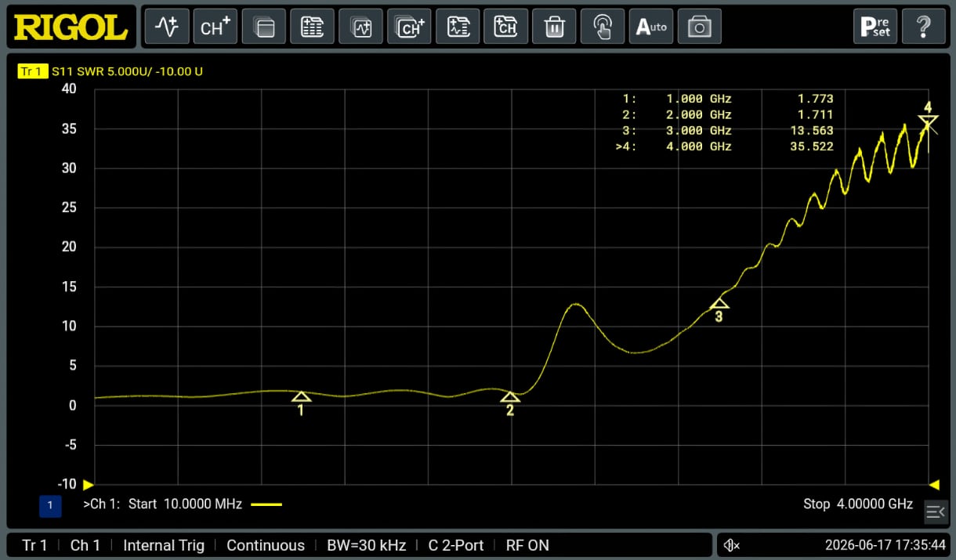
Task: Click the Continuous sweep status entry
Action: [x=266, y=545]
